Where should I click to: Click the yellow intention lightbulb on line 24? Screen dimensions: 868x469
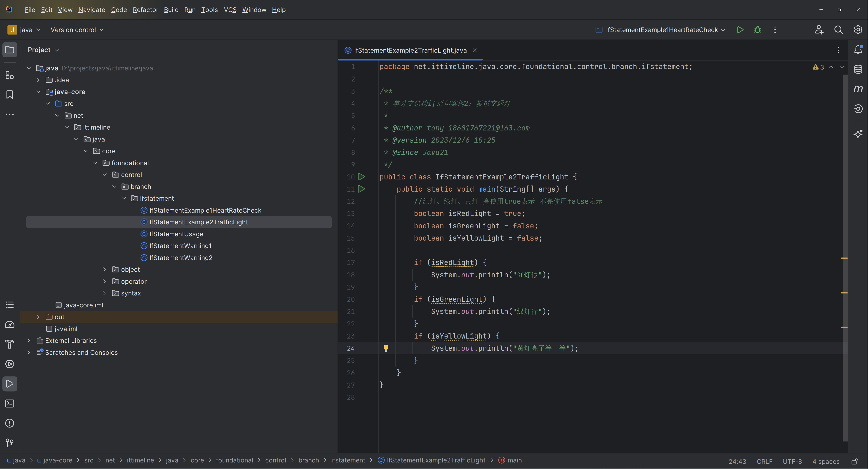click(x=386, y=348)
